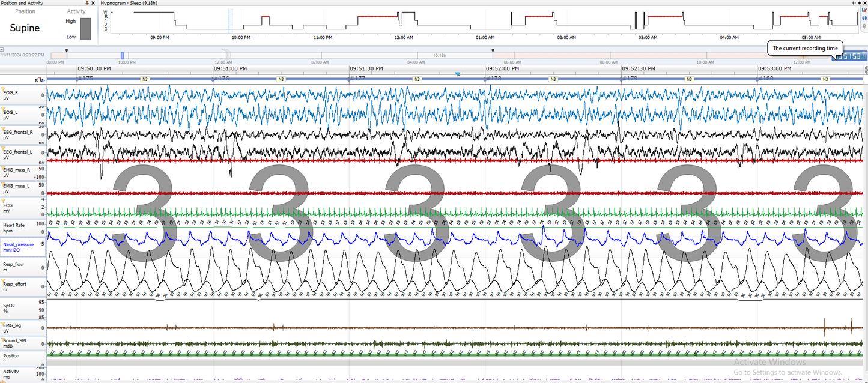Click the blue triangle marker above the EEG traces
This screenshot has height=383, width=868.
coord(458,73)
